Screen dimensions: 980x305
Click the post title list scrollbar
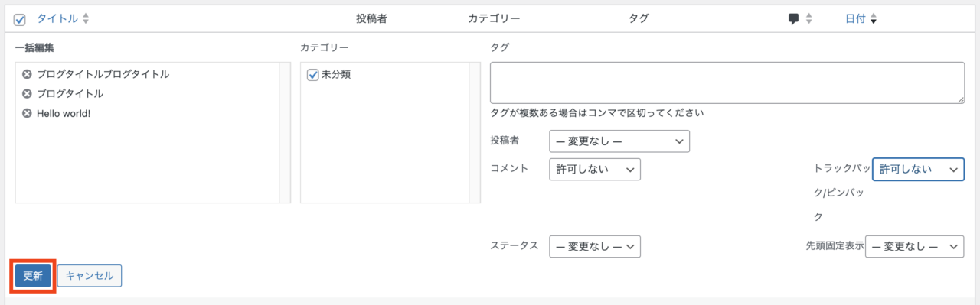tap(285, 133)
